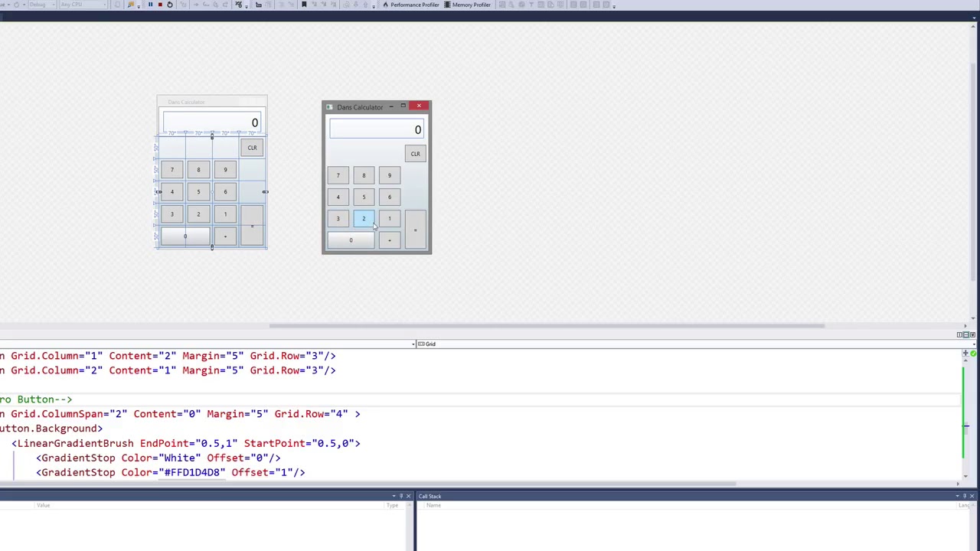Pin the Call Stack panel
The image size is (980, 551).
pyautogui.click(x=965, y=497)
